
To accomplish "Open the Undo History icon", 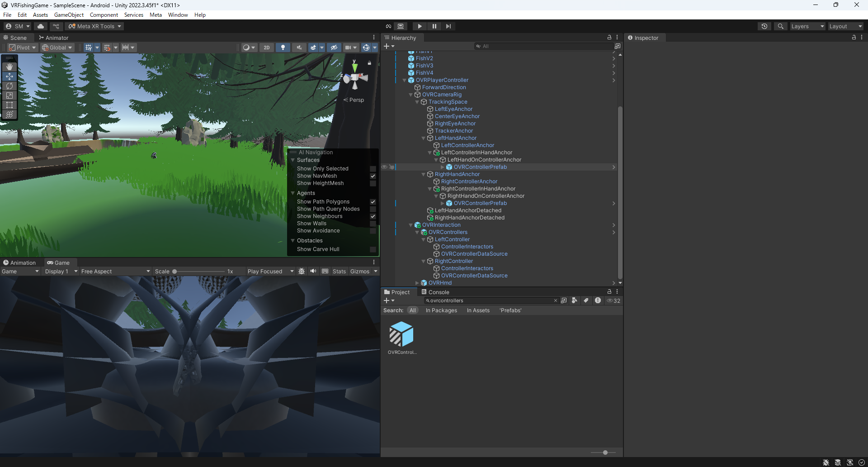I will coord(764,26).
